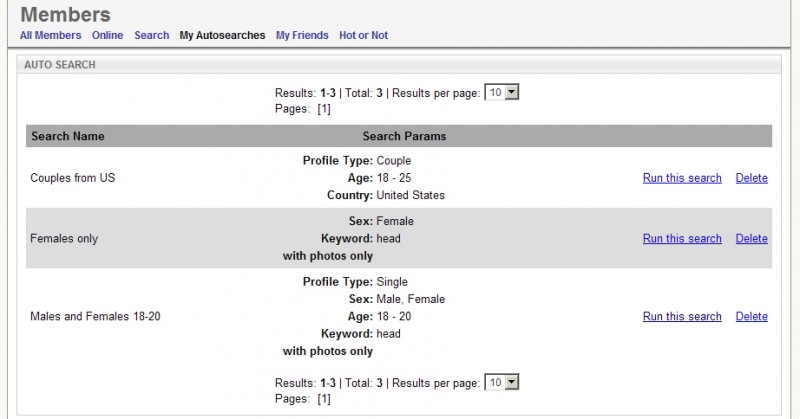This screenshot has width=800, height=419.
Task: Select the My Autosearches tab
Action: [x=222, y=35]
